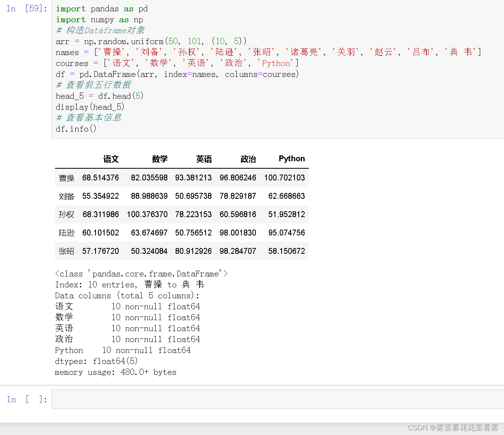Viewport: 504px width, 435px height.
Task: Click the 'dtypes: float64(5)' output line
Action: [x=96, y=361]
